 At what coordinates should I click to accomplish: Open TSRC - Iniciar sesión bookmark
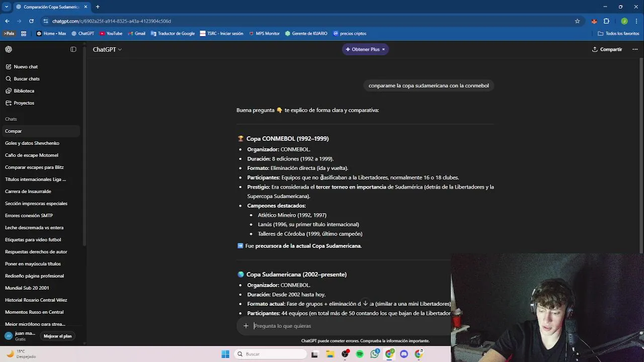point(221,34)
